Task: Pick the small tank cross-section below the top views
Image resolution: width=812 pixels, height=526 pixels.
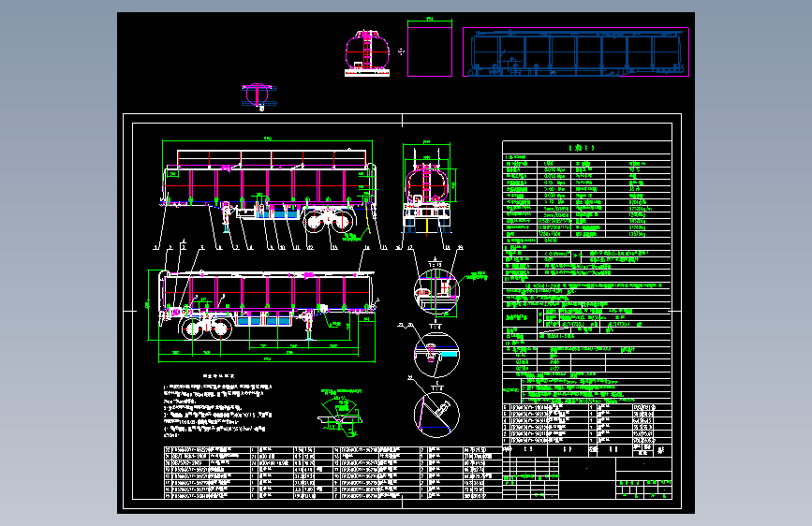Action: 258,96
